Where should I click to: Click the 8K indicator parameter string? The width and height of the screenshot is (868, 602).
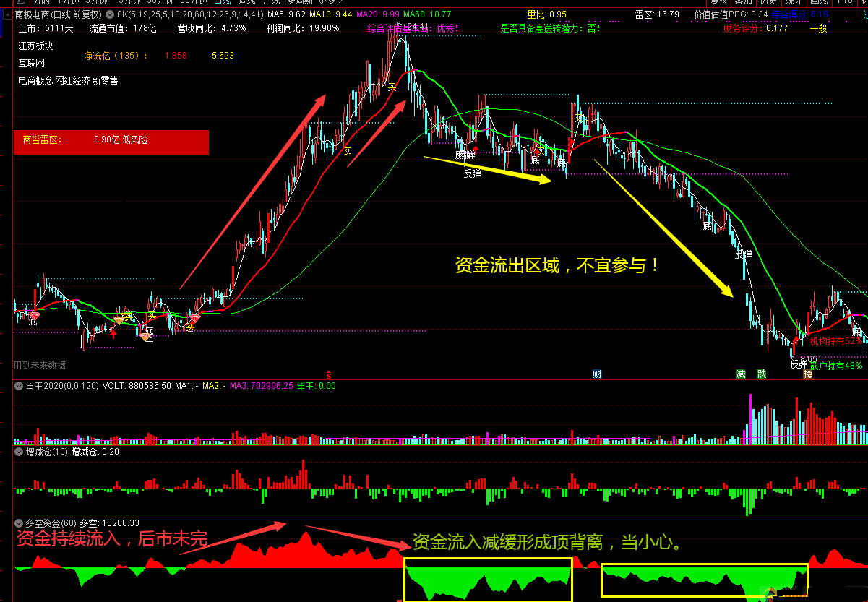pos(190,14)
